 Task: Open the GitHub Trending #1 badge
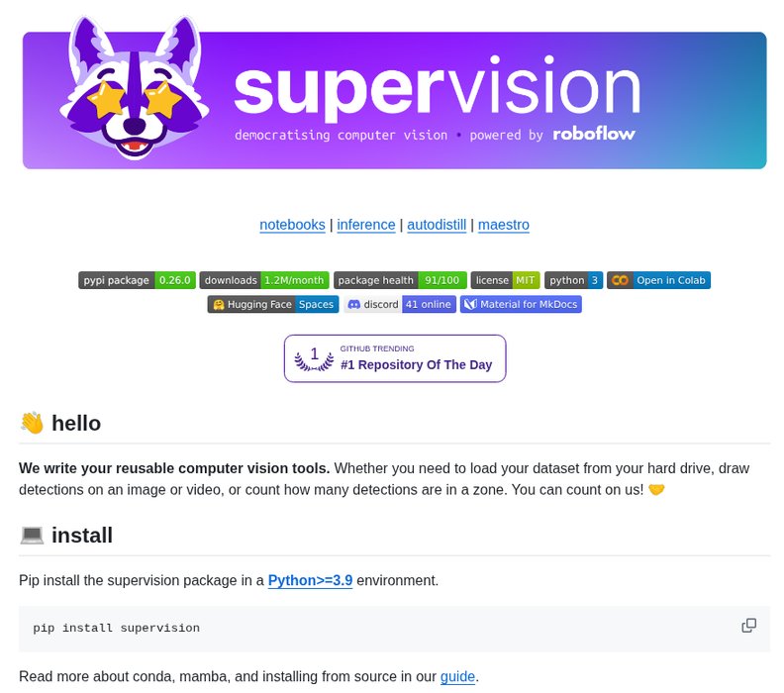tap(395, 358)
